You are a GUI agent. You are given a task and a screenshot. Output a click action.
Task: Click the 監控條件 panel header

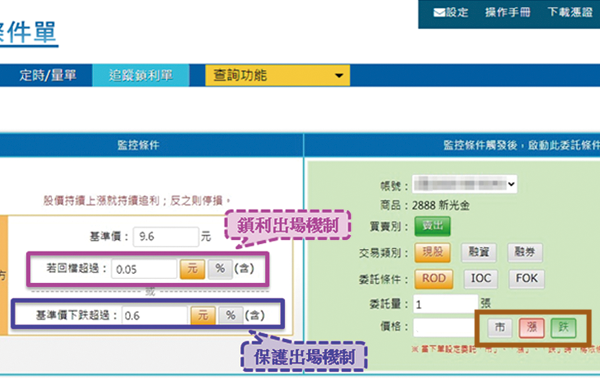138,145
